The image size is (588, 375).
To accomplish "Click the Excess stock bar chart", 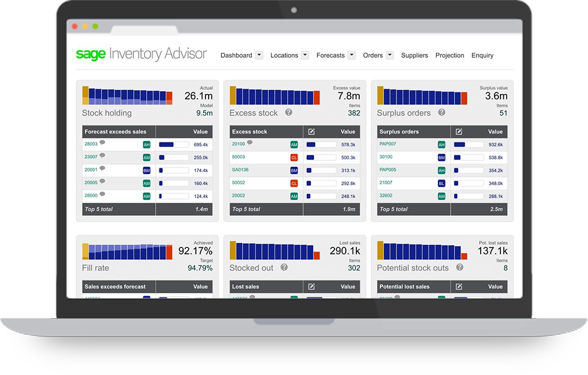I will (x=275, y=96).
